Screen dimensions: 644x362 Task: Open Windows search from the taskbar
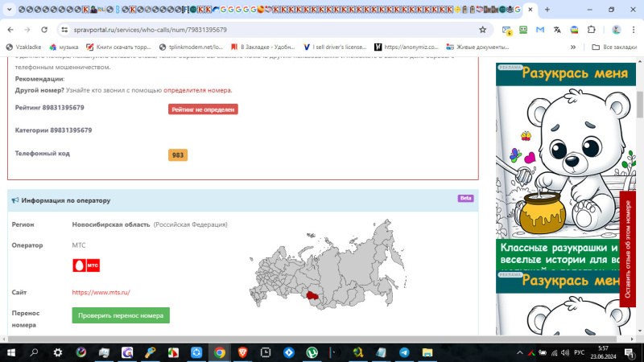coord(34,352)
